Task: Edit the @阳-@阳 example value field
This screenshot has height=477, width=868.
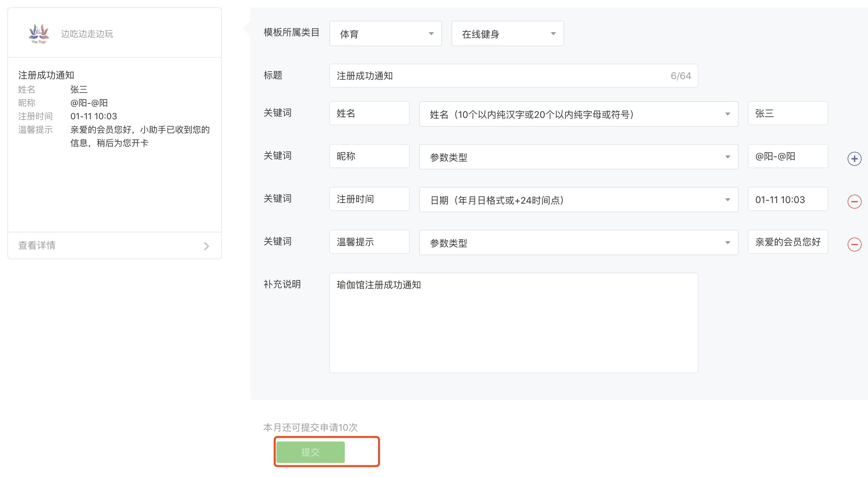Action: (788, 156)
